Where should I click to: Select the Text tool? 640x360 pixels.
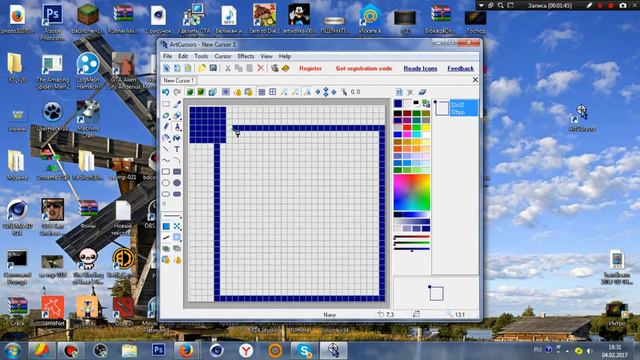point(177,149)
